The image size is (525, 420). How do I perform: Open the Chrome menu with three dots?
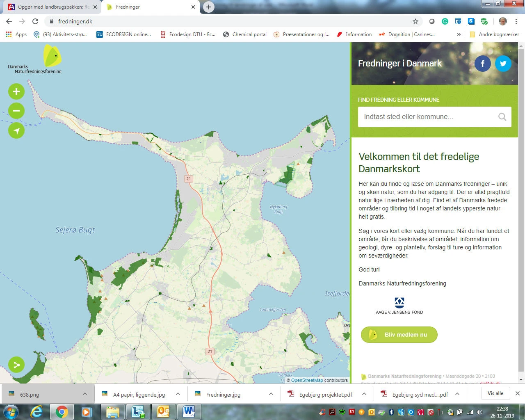pos(516,21)
